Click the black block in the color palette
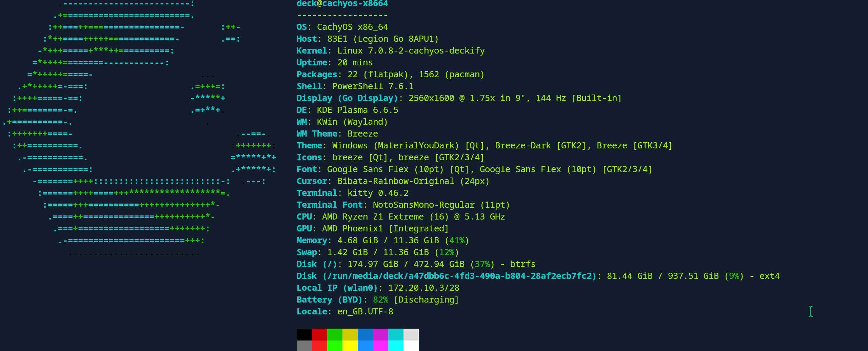Image resolution: width=868 pixels, height=351 pixels. pyautogui.click(x=304, y=334)
